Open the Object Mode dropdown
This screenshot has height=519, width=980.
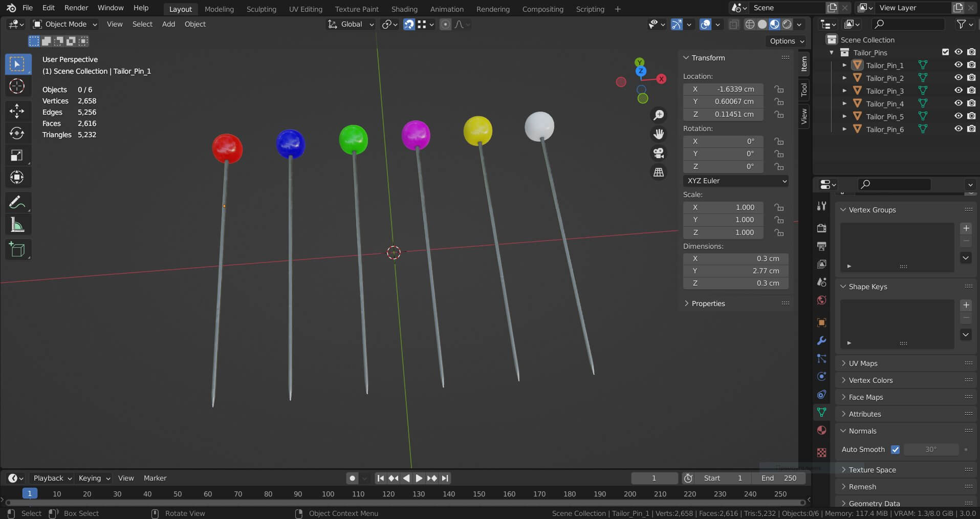click(x=64, y=24)
